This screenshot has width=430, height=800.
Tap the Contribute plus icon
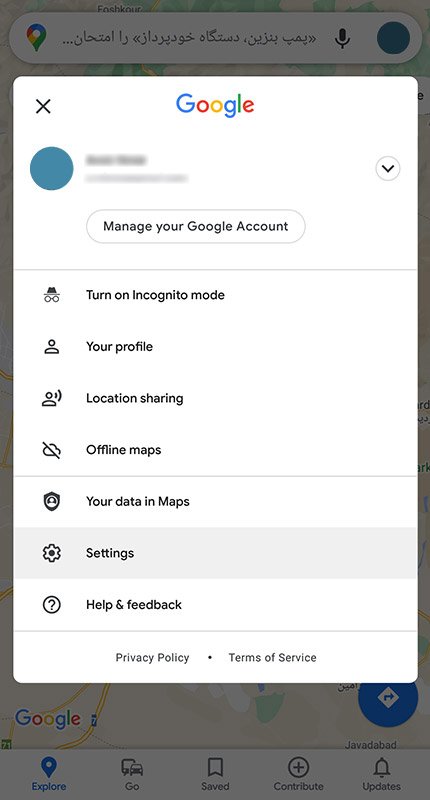[x=298, y=767]
